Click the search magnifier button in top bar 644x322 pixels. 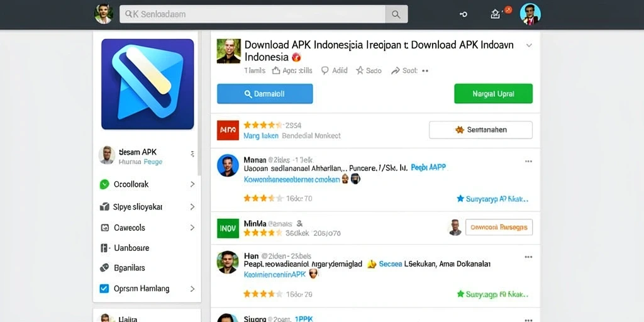point(396,14)
